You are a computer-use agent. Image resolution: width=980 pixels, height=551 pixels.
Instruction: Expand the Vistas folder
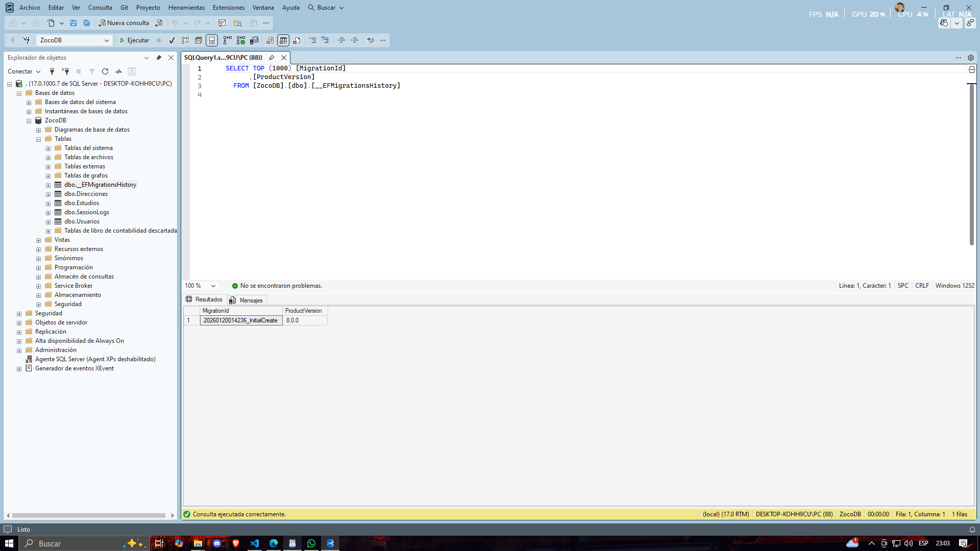pos(39,240)
